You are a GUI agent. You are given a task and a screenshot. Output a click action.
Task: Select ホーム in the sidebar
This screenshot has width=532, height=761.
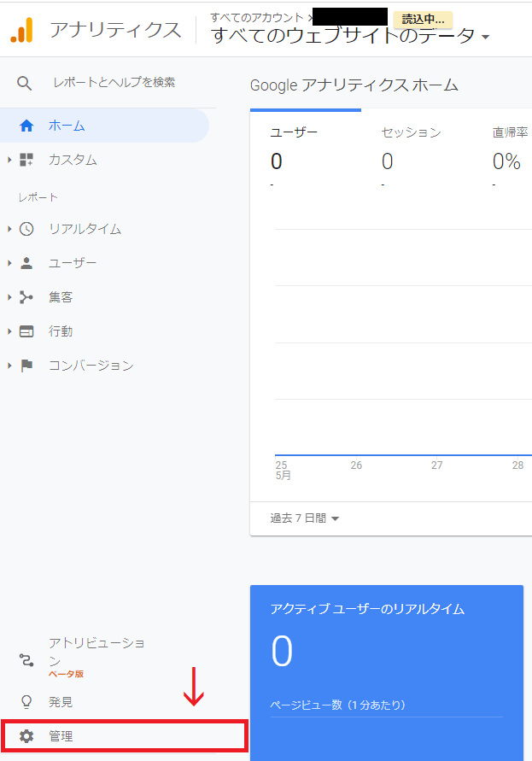click(104, 126)
